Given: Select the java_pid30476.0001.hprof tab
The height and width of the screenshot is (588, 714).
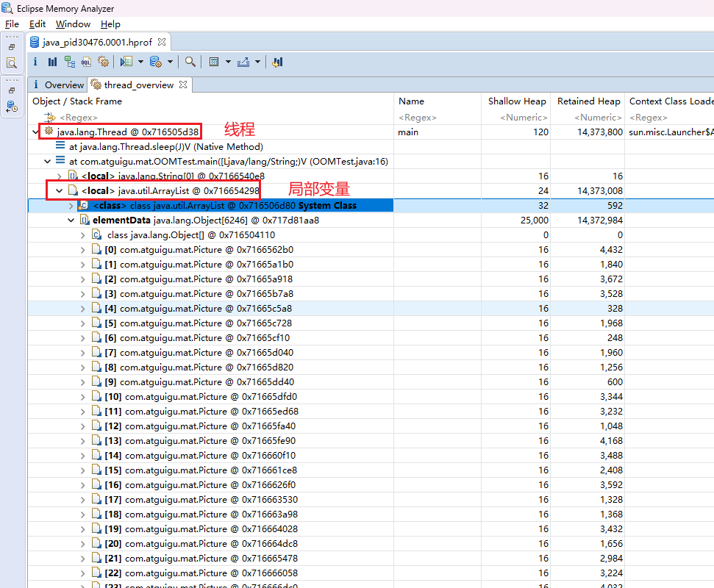Looking at the screenshot, I should [97, 42].
